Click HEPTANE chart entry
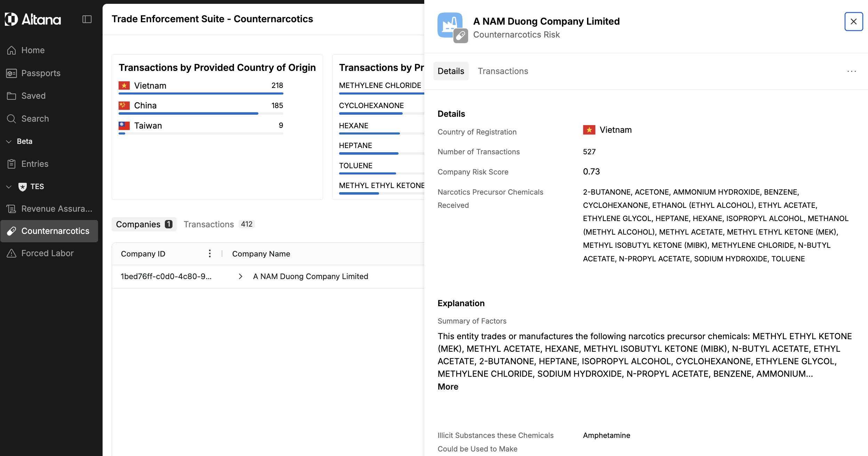This screenshot has height=456, width=868. coord(355,145)
